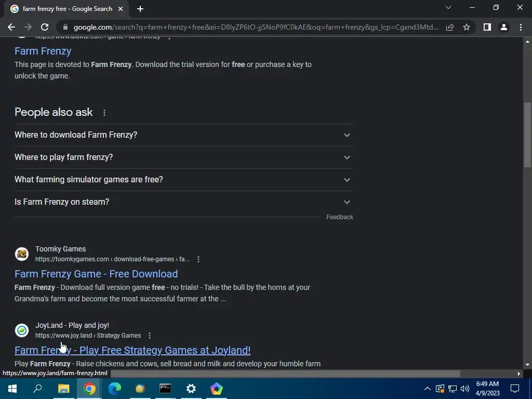Viewport: 532px width, 399px height.
Task: Open the Command Prompt taskbar icon
Action: pos(166,389)
